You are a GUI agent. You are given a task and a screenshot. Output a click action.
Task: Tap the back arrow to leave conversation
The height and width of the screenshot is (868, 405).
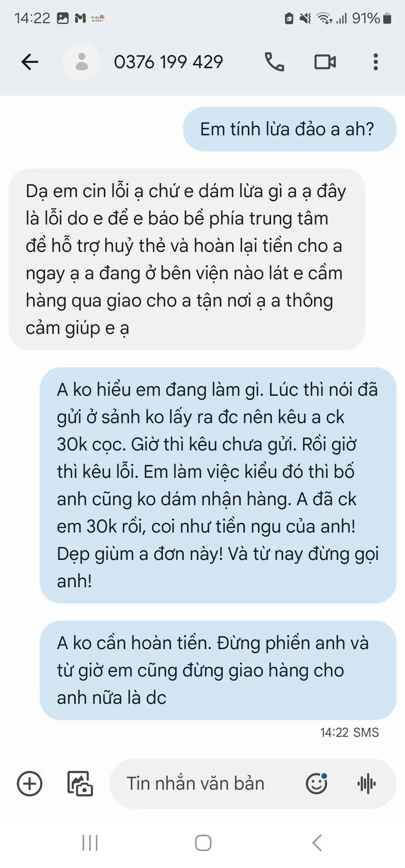click(30, 62)
